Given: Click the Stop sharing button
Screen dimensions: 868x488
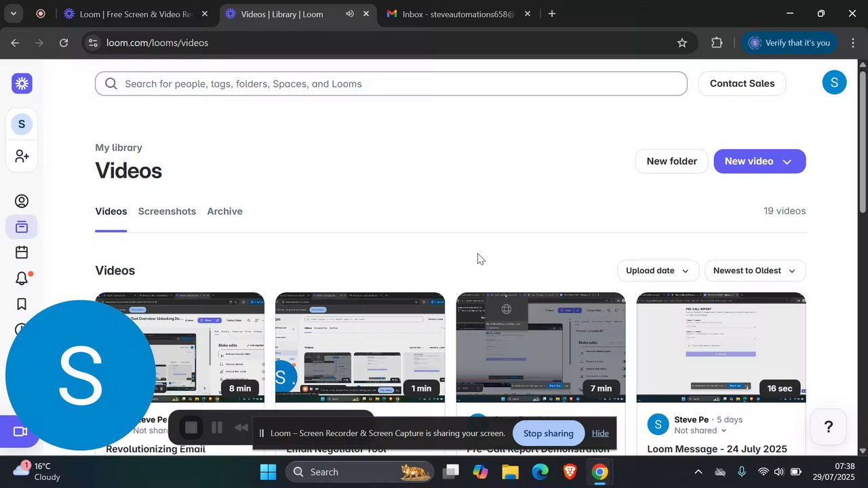Looking at the screenshot, I should (548, 433).
